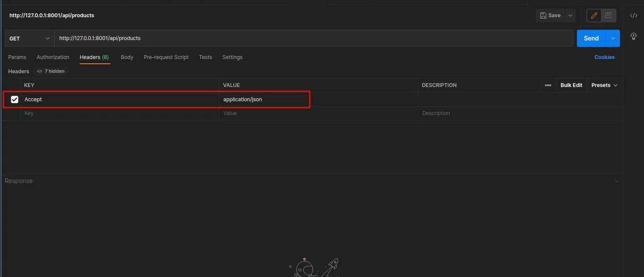Send the request
Image resolution: width=644 pixels, height=277 pixels.
[x=591, y=38]
